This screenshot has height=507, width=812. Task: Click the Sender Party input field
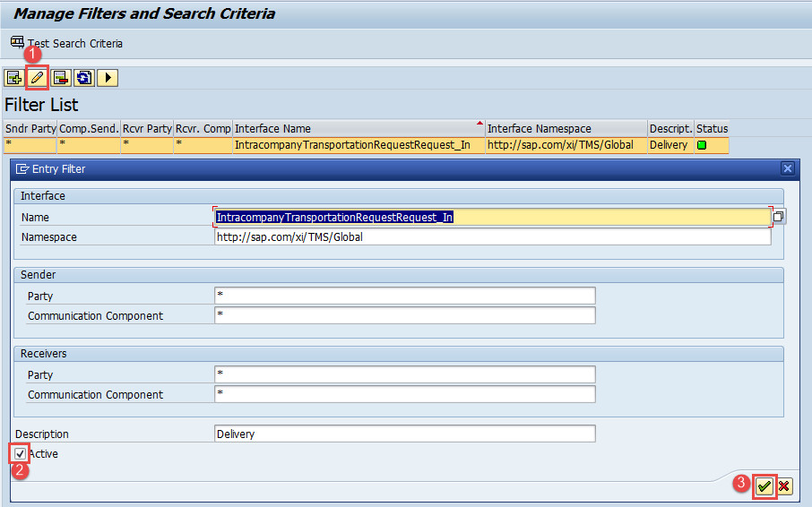coord(404,296)
